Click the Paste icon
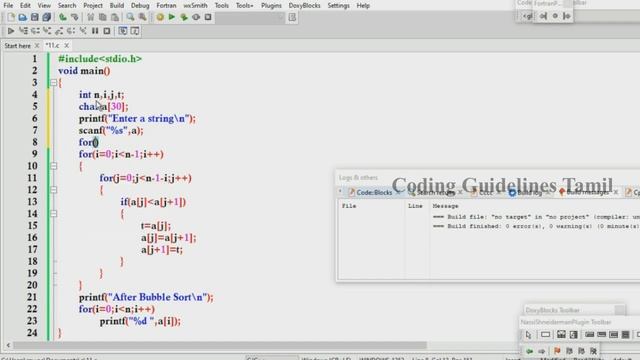 pos(115,17)
